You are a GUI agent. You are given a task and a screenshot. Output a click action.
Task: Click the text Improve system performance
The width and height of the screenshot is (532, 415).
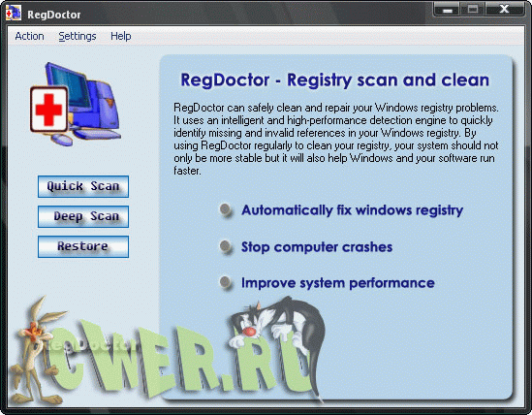338,283
